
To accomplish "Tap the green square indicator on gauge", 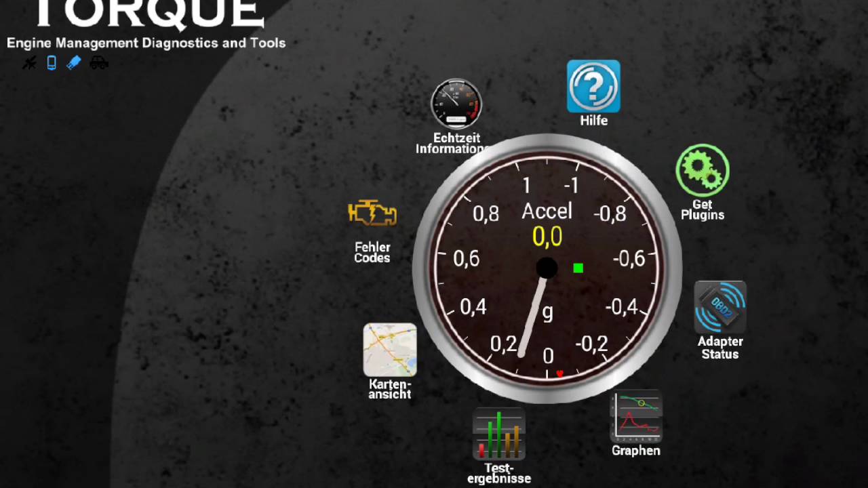I will pos(578,268).
